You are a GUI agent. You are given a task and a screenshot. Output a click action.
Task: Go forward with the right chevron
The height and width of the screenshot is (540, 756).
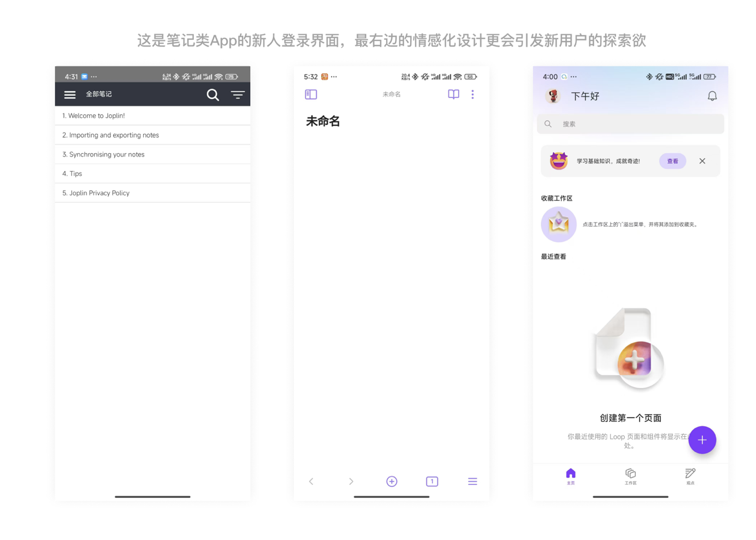click(351, 481)
